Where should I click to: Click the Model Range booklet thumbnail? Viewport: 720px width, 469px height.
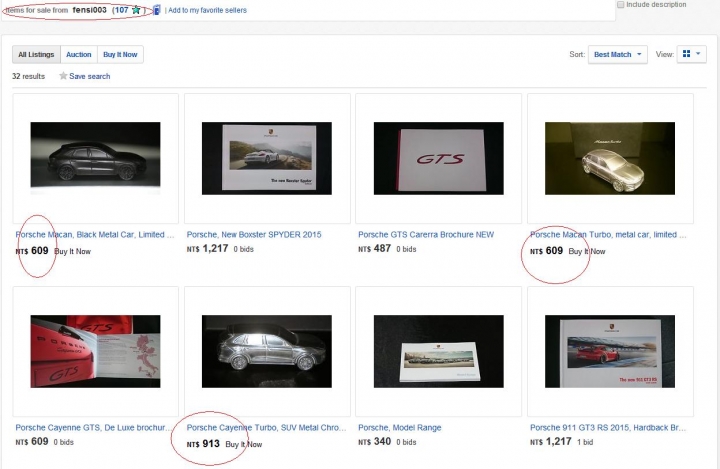439,351
